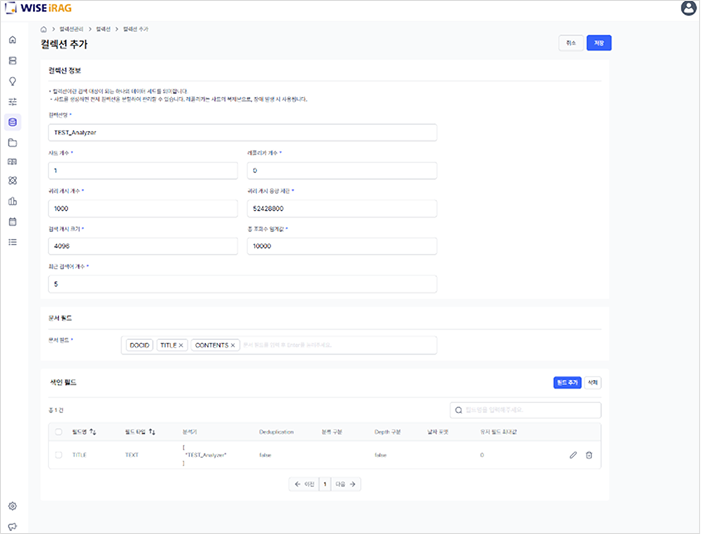701x534 pixels.
Task: Remove the TITLE tag with its X
Action: pos(181,345)
